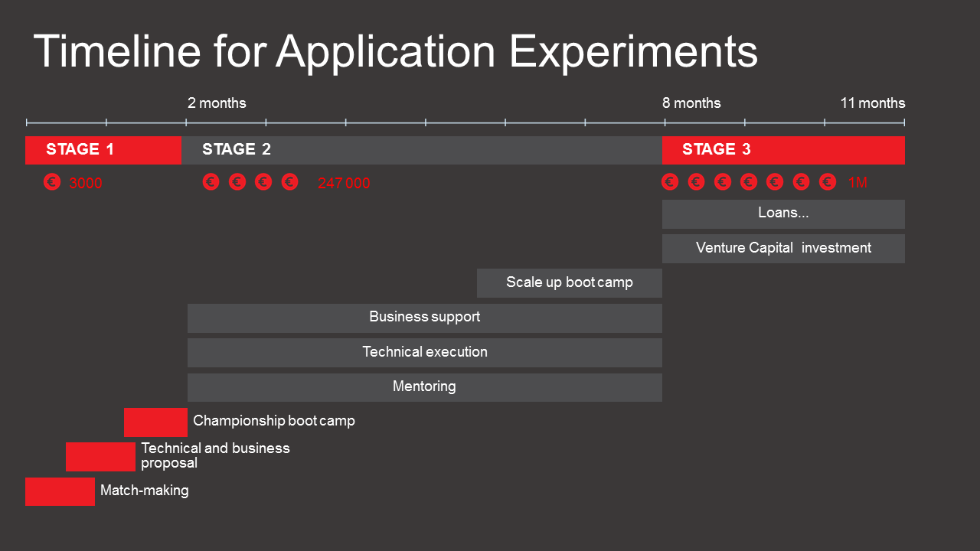Click the euro coin icon beside 3000

click(x=52, y=182)
